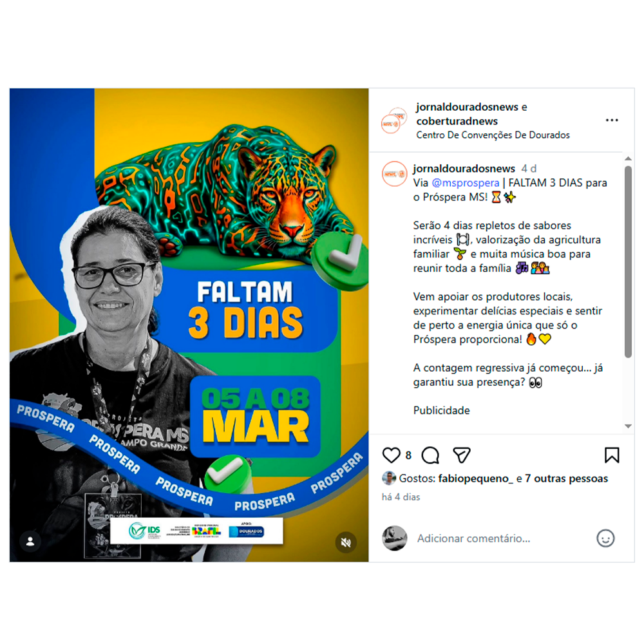Screen dimensions: 644x644
Task: Save the post using the bookmark icon
Action: pyautogui.click(x=612, y=455)
